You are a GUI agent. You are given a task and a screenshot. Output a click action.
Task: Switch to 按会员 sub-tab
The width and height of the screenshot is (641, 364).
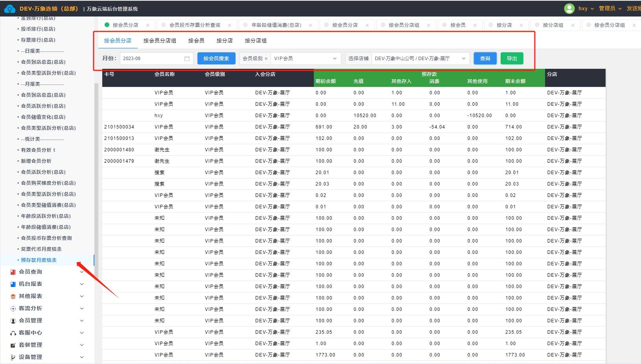[x=196, y=40]
